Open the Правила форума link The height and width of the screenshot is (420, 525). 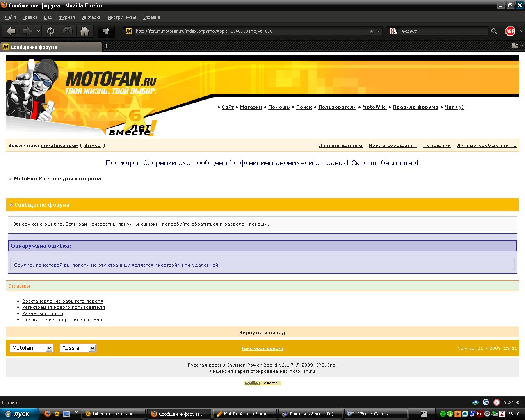415,107
